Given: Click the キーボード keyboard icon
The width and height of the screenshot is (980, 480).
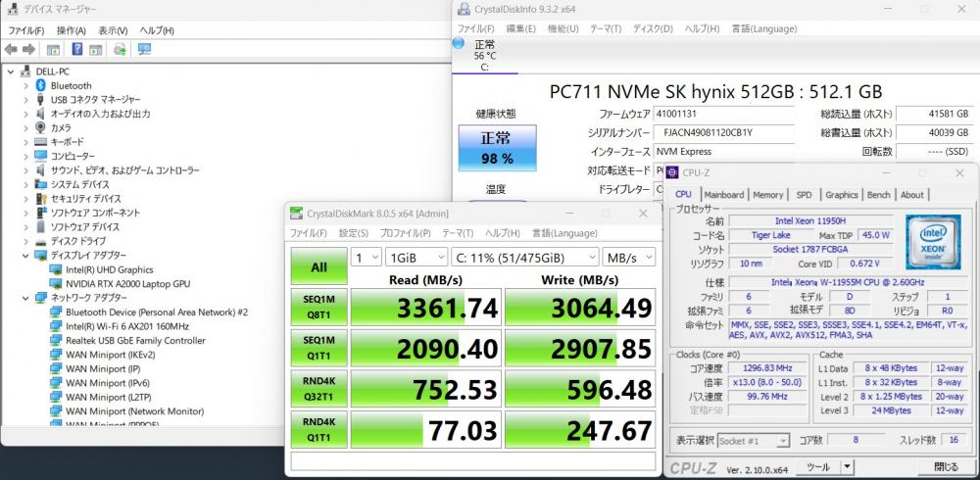Looking at the screenshot, I should point(40,142).
